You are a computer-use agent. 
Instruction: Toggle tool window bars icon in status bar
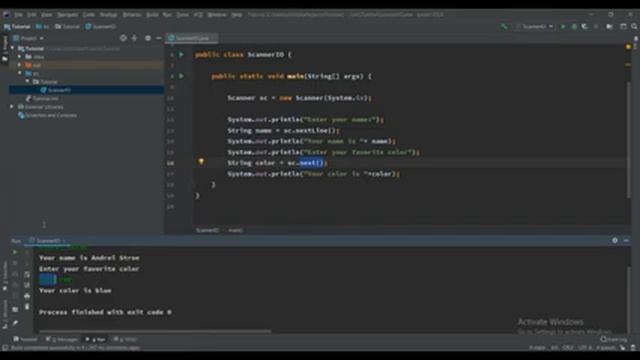click(5, 348)
